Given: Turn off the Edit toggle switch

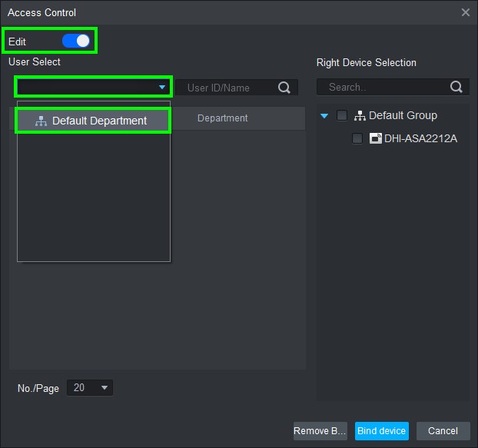Looking at the screenshot, I should (x=76, y=41).
